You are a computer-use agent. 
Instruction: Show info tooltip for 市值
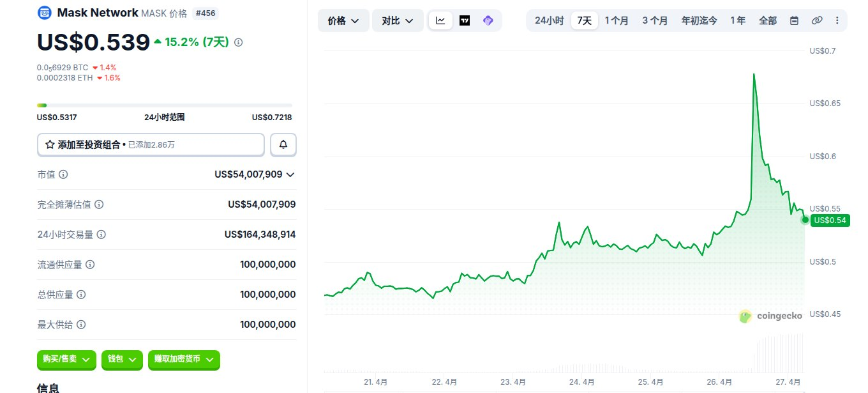63,174
